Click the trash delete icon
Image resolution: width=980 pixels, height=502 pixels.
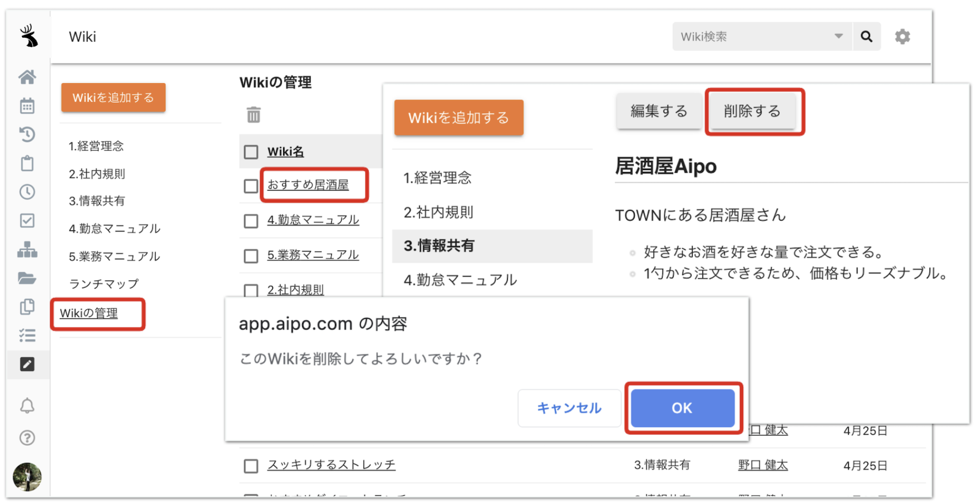click(253, 114)
